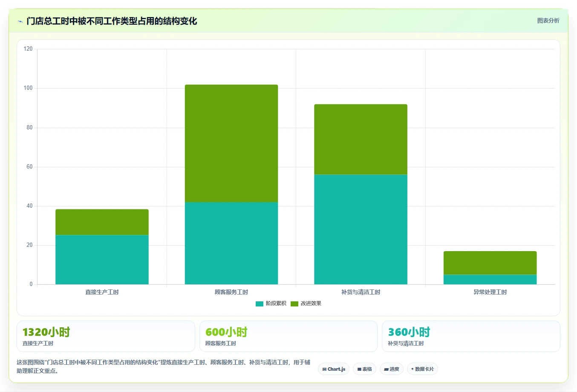577x392 pixels.
Task: Select the 数据卡片 tag chip
Action: [x=422, y=369]
